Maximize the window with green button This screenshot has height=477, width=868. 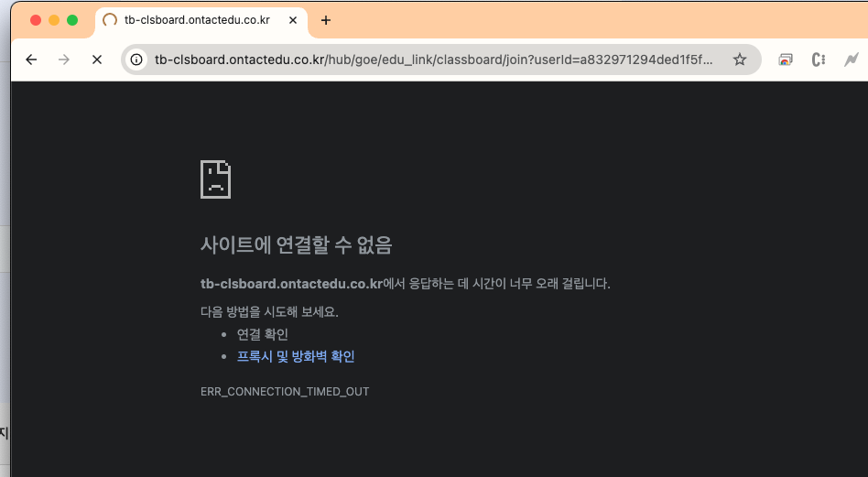(x=72, y=20)
